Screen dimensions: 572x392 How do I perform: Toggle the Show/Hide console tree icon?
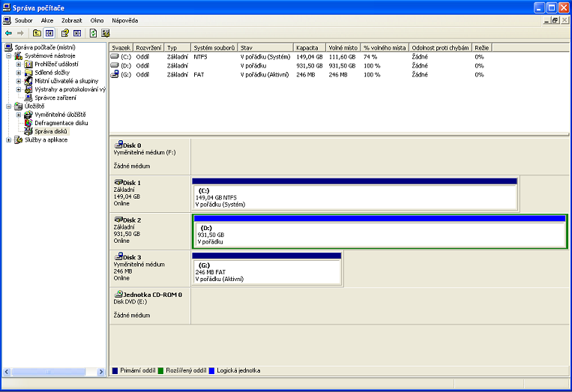click(x=49, y=33)
